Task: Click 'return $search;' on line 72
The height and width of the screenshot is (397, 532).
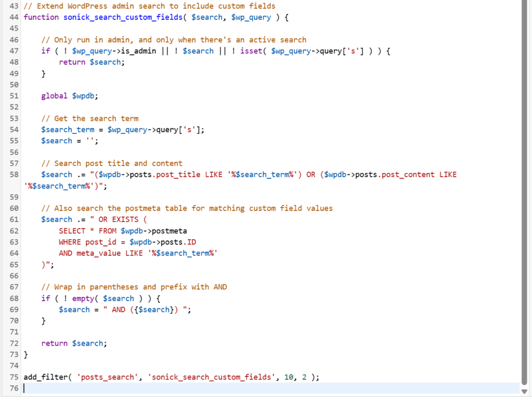Action: coord(74,344)
